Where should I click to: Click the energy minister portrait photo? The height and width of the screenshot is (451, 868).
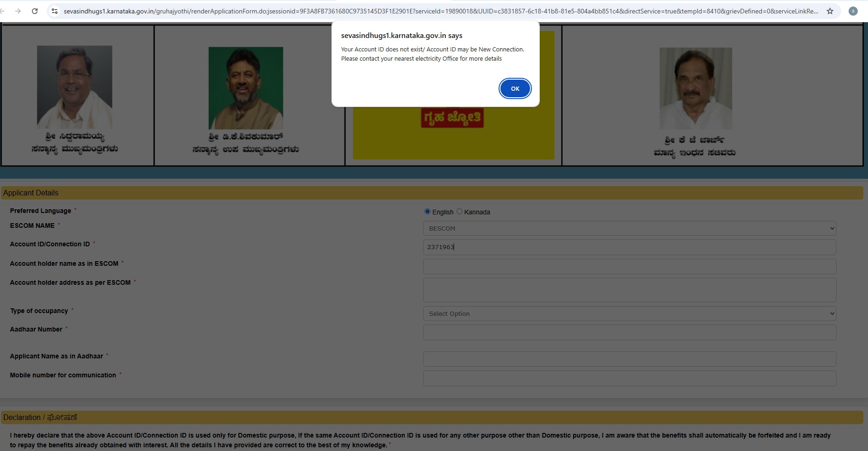(696, 88)
